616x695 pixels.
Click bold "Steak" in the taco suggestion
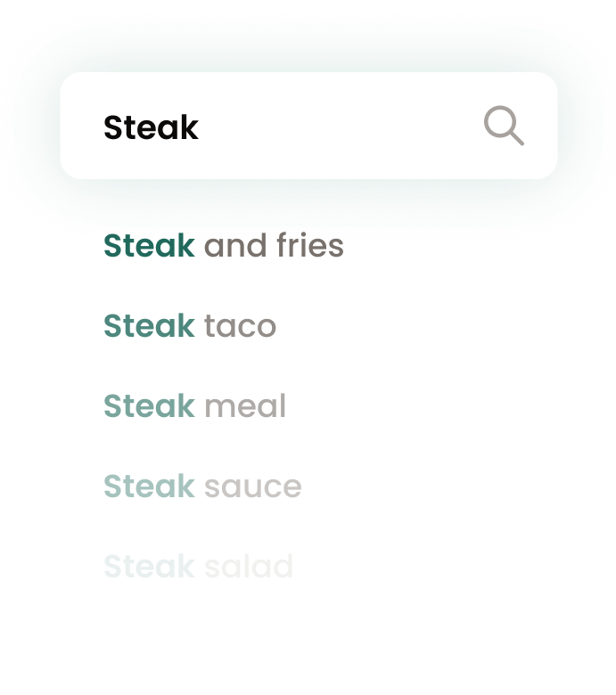[x=149, y=325]
